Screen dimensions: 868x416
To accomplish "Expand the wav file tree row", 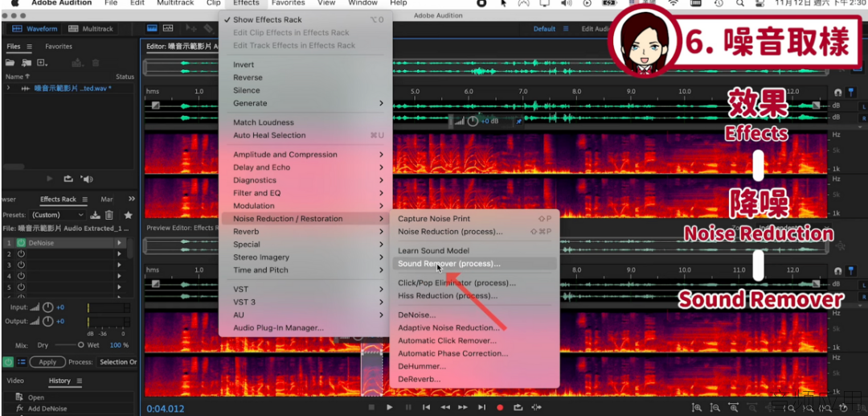I will click(x=8, y=88).
